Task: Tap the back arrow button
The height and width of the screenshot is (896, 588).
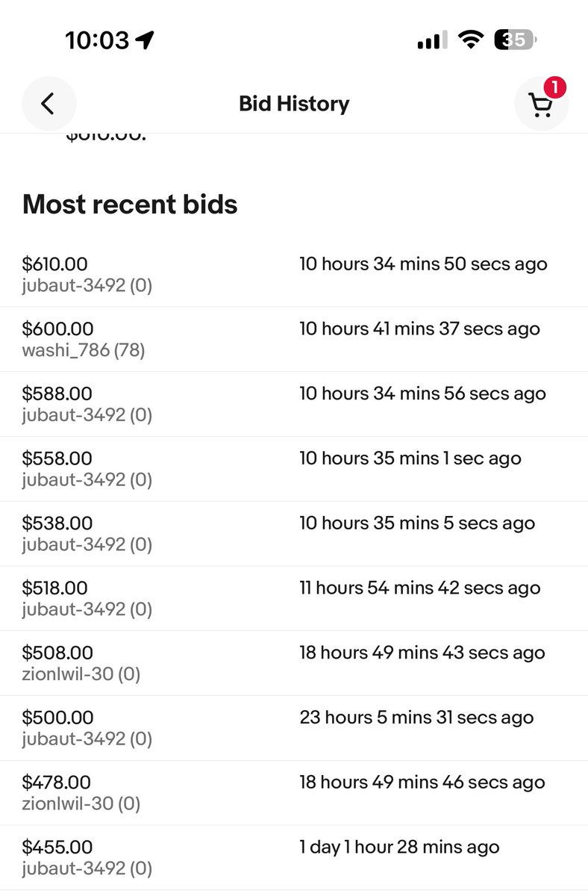Action: [49, 104]
